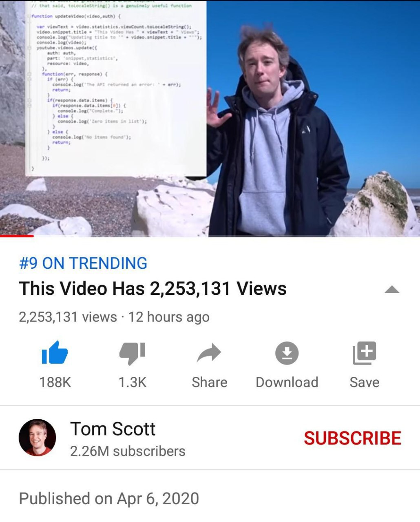
Task: Tap the 2.26M subscribers text
Action: [x=128, y=451]
